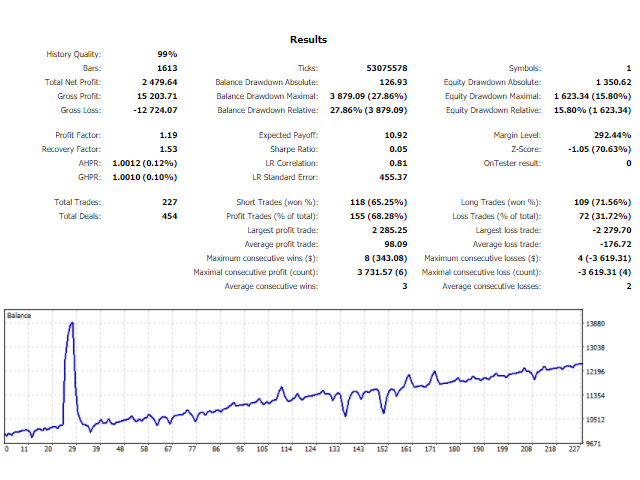Click the Largest loss trade value
Screen dimensions: 640x480
coord(610,230)
